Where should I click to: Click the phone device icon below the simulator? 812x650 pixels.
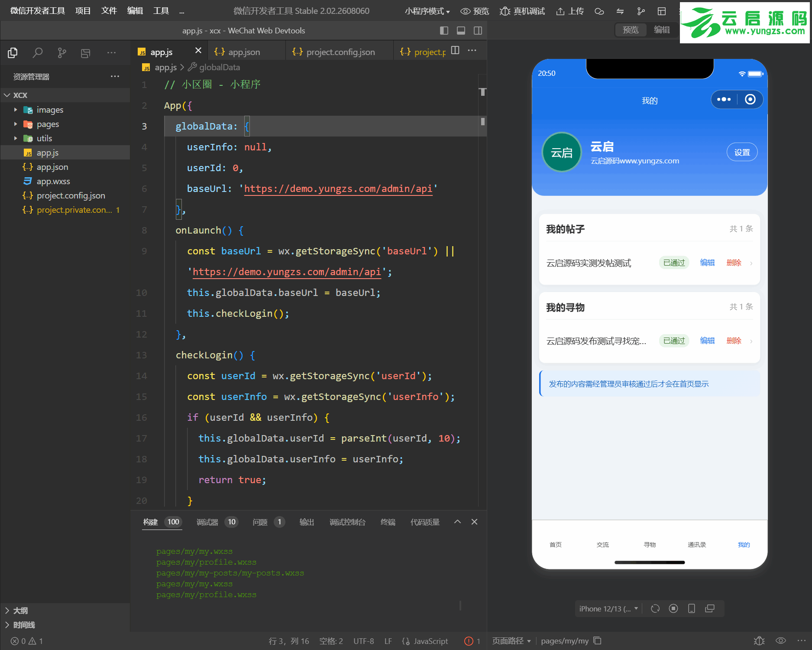click(x=692, y=608)
